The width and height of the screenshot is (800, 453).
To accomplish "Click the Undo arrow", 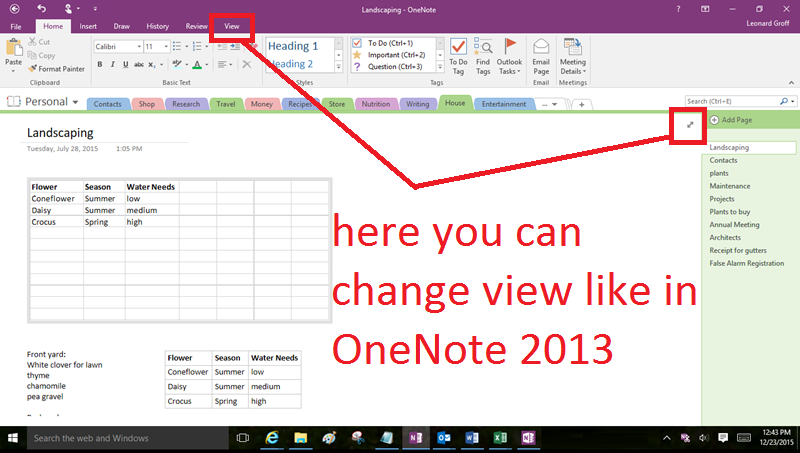I will [41, 8].
